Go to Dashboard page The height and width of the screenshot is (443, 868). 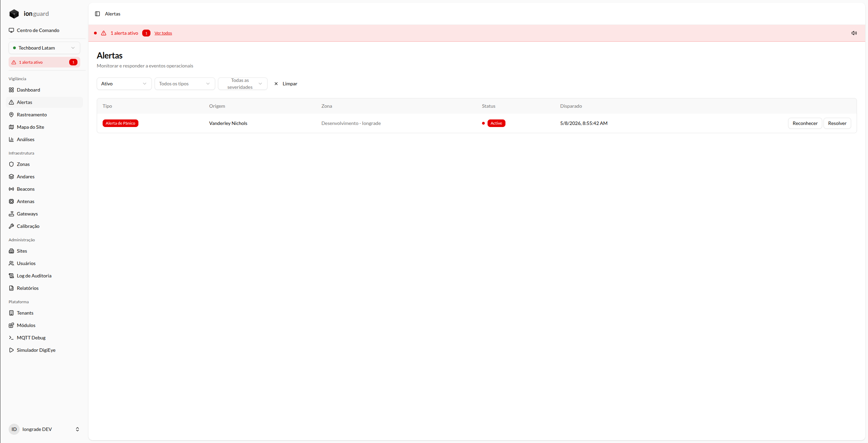click(x=44, y=90)
